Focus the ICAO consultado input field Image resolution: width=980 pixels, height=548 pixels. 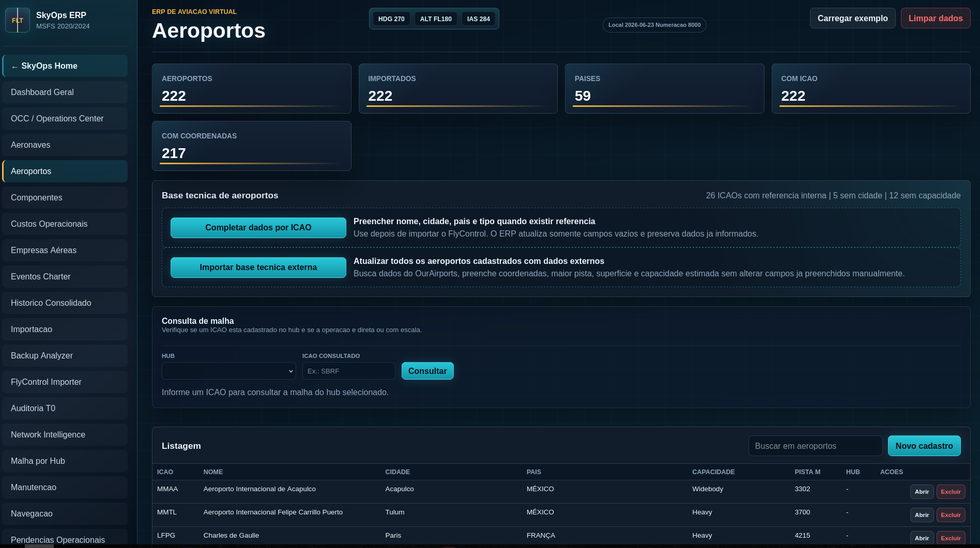(349, 371)
